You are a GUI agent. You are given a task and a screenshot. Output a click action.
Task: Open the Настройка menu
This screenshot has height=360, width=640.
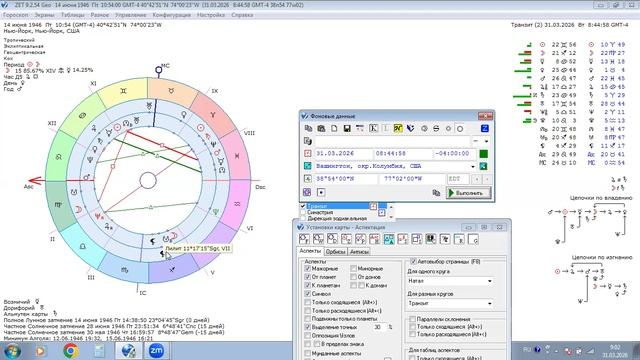[211, 15]
